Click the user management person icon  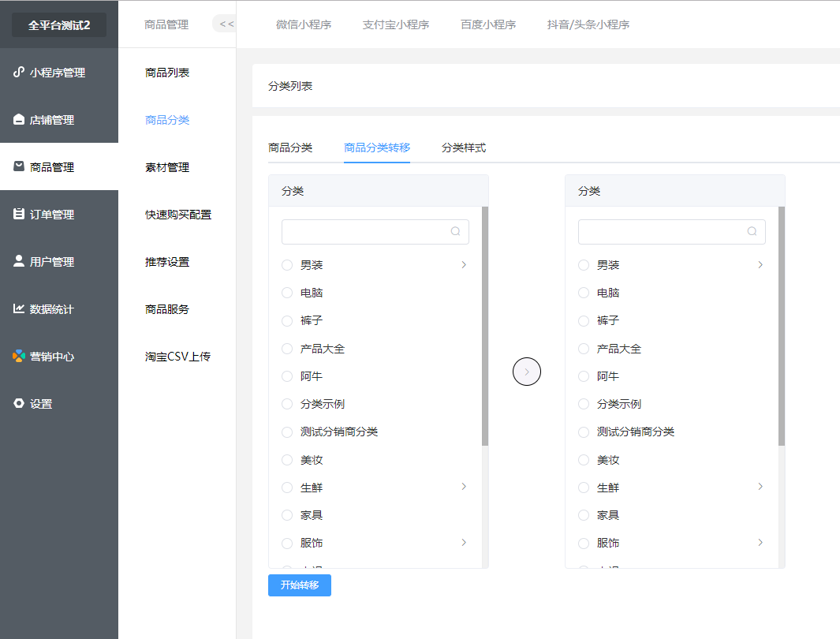pos(19,261)
